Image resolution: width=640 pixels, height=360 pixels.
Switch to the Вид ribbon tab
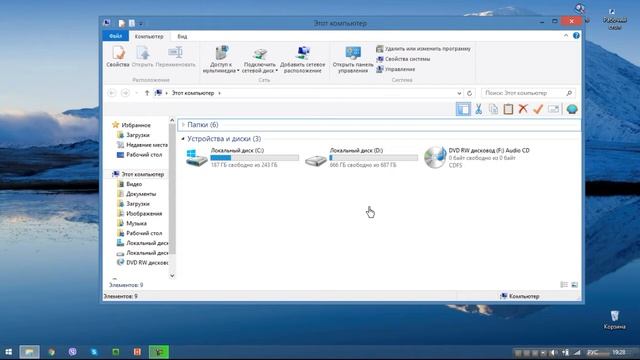coord(182,36)
